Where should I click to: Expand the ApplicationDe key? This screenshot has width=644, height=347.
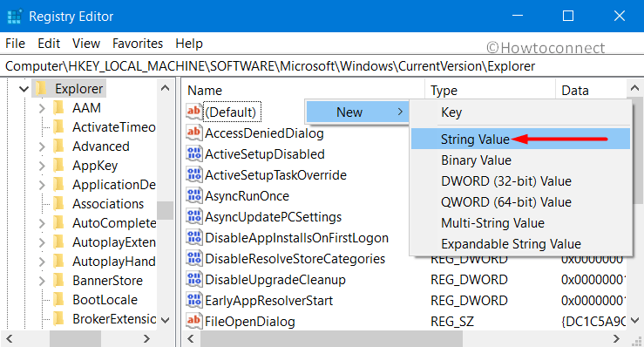click(42, 185)
